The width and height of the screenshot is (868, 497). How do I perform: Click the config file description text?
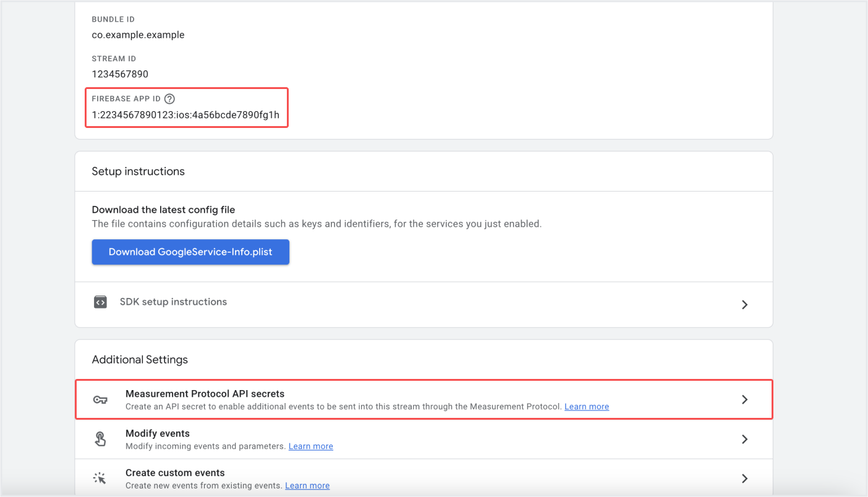(317, 224)
